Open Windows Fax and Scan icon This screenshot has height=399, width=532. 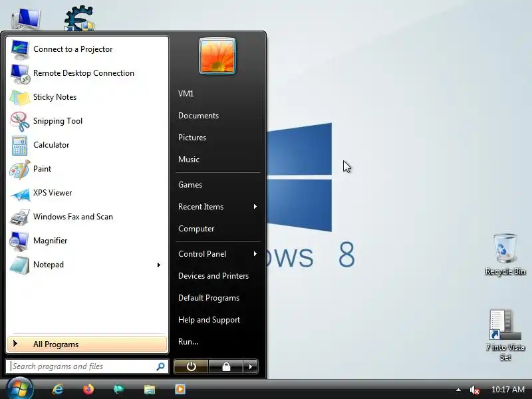pos(20,217)
